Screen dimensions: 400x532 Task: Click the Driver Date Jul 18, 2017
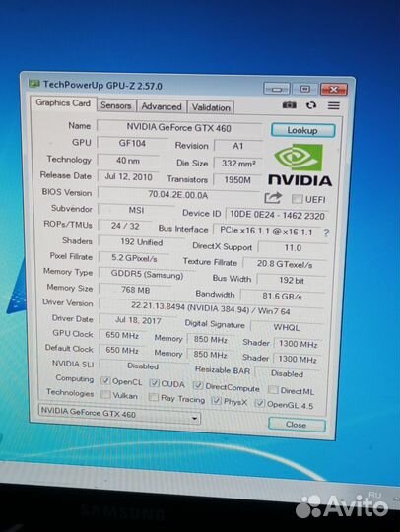click(138, 320)
